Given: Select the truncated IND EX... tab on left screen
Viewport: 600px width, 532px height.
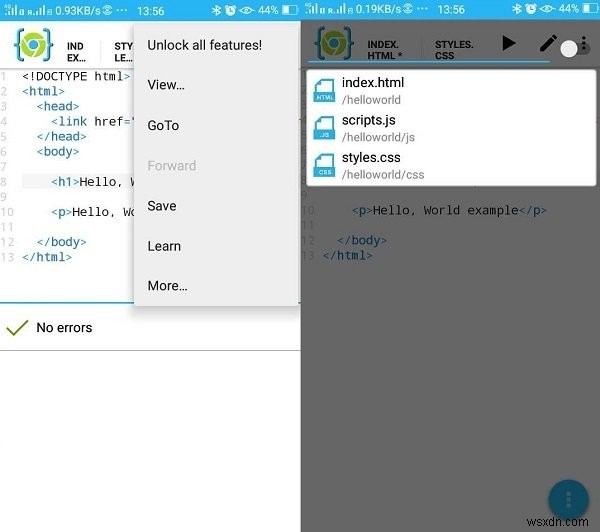Looking at the screenshot, I should (76, 52).
